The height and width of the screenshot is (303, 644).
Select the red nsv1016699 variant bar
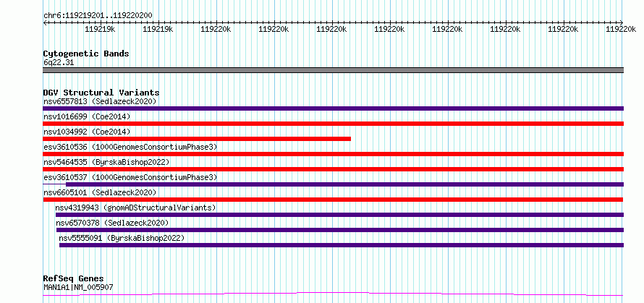(333, 124)
